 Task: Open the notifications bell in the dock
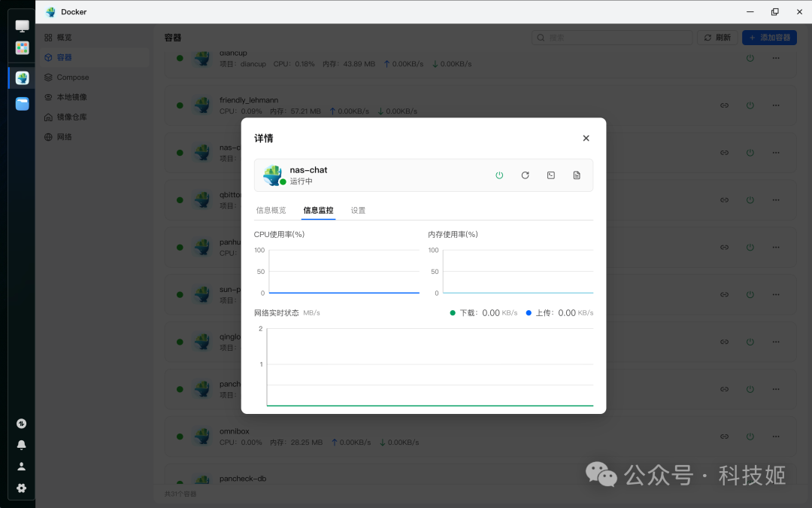[22, 445]
